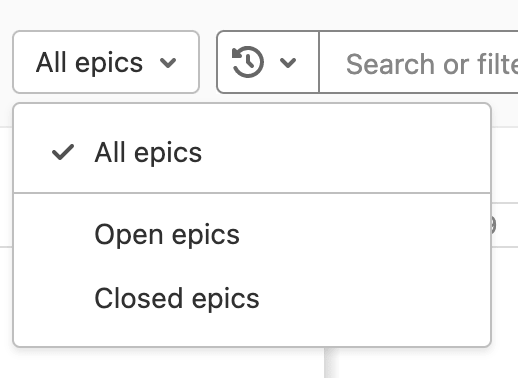518x378 pixels.
Task: Choose Open epics from the list
Action: coord(252,235)
